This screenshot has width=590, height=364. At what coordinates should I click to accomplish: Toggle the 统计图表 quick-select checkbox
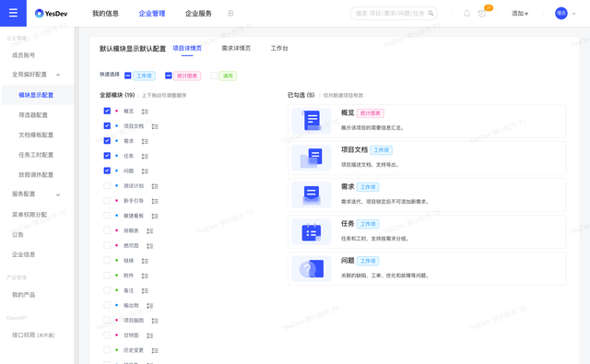click(169, 76)
